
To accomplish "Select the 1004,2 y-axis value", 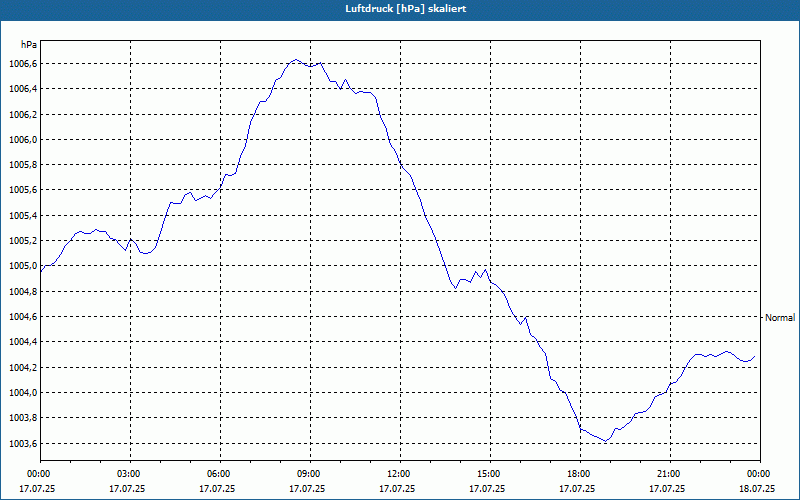I will 23,368.
